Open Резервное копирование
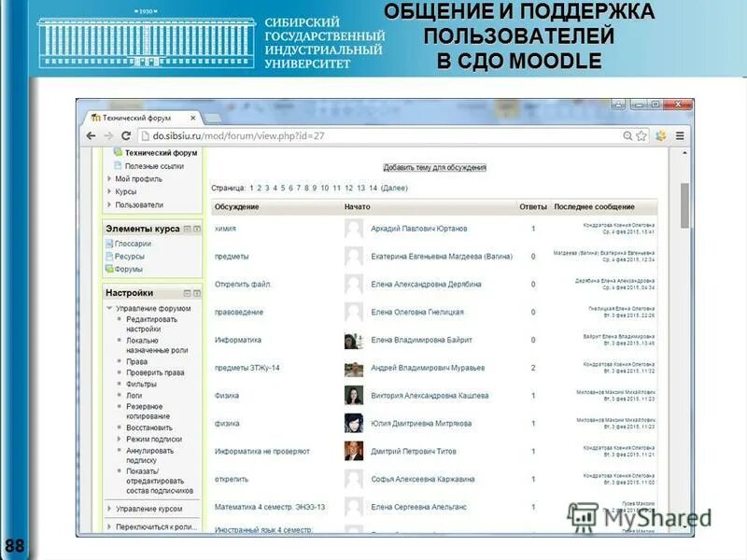The height and width of the screenshot is (560, 747). (148, 412)
